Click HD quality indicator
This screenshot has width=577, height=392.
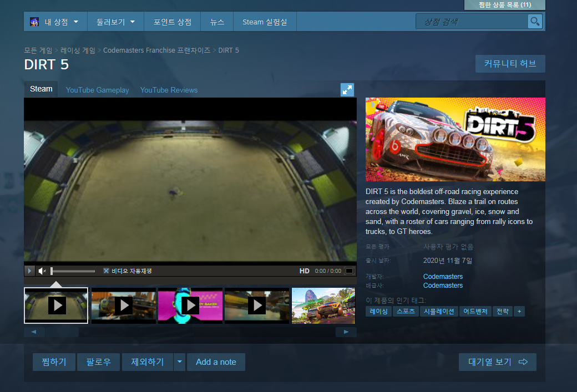[305, 271]
